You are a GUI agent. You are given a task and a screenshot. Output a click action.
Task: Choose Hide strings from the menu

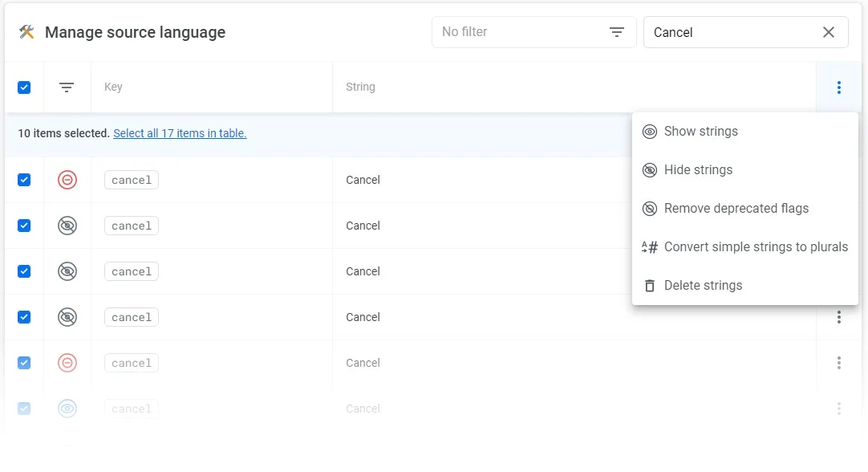[x=698, y=170]
